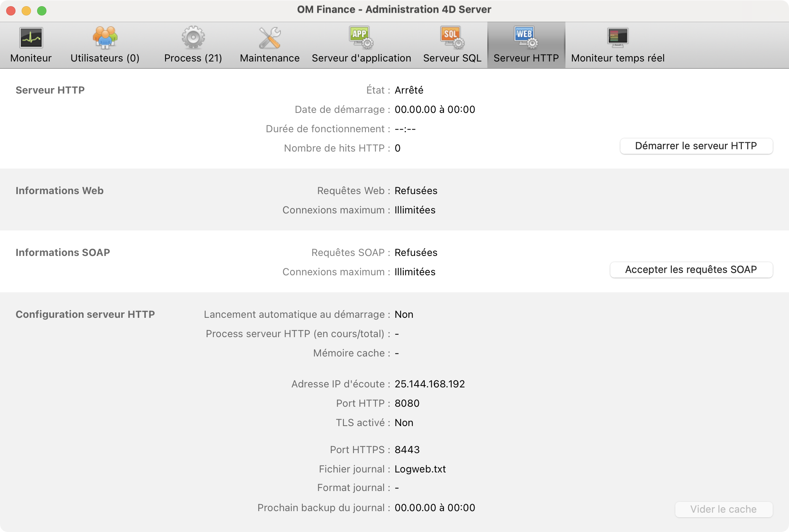789x532 pixels.
Task: Click Informations SOAP Connexions maximum Illimitées
Action: coord(415,272)
